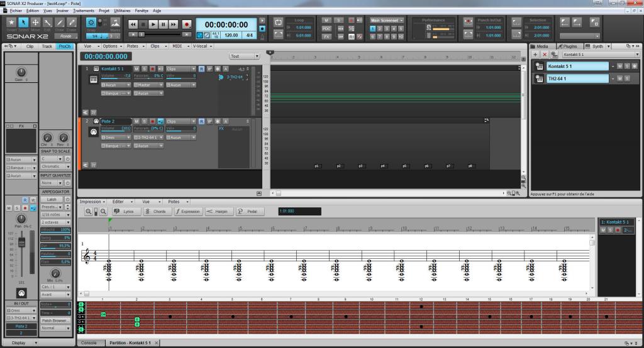
Task: Arm recording with transport Record button
Action: click(x=186, y=24)
